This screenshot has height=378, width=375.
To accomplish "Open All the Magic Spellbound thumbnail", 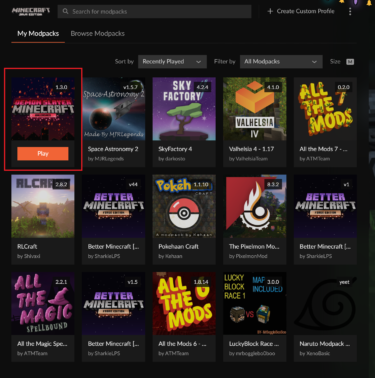I will click(43, 303).
